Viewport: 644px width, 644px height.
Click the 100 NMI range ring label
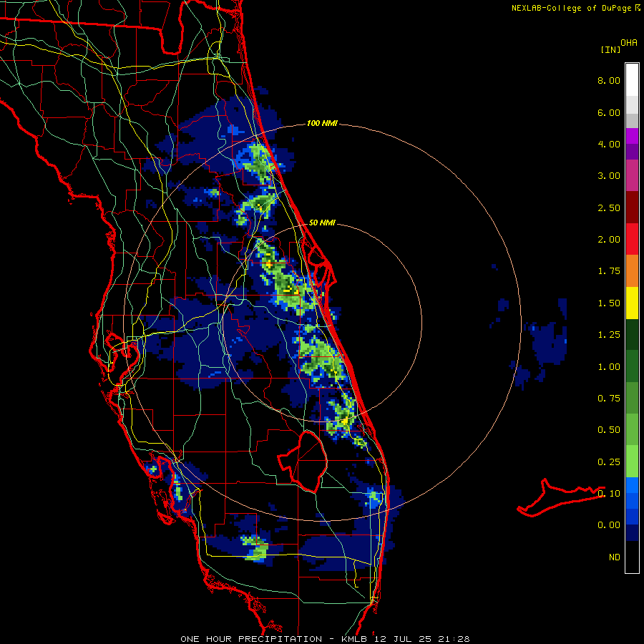click(322, 123)
